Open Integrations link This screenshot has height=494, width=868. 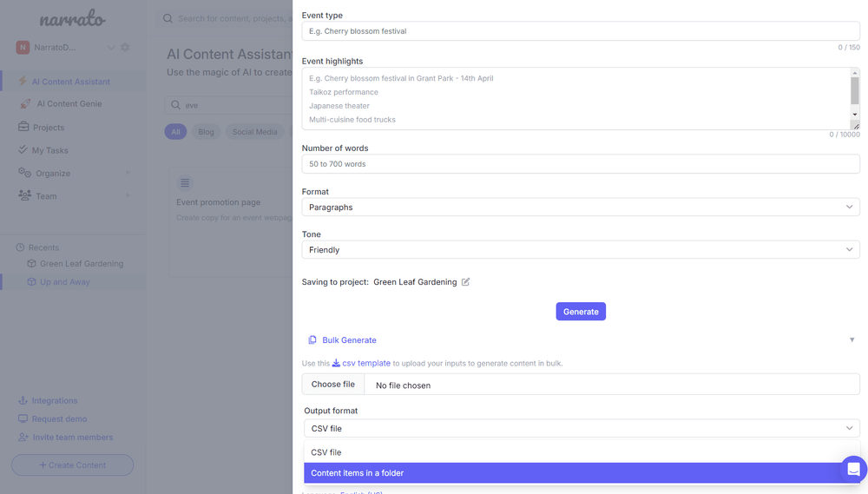(x=54, y=400)
